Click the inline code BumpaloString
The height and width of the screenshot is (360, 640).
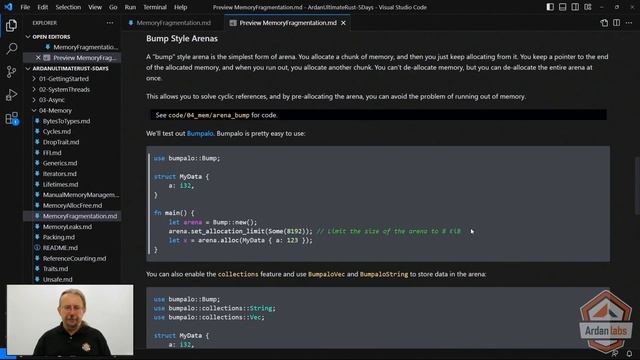tap(384, 274)
